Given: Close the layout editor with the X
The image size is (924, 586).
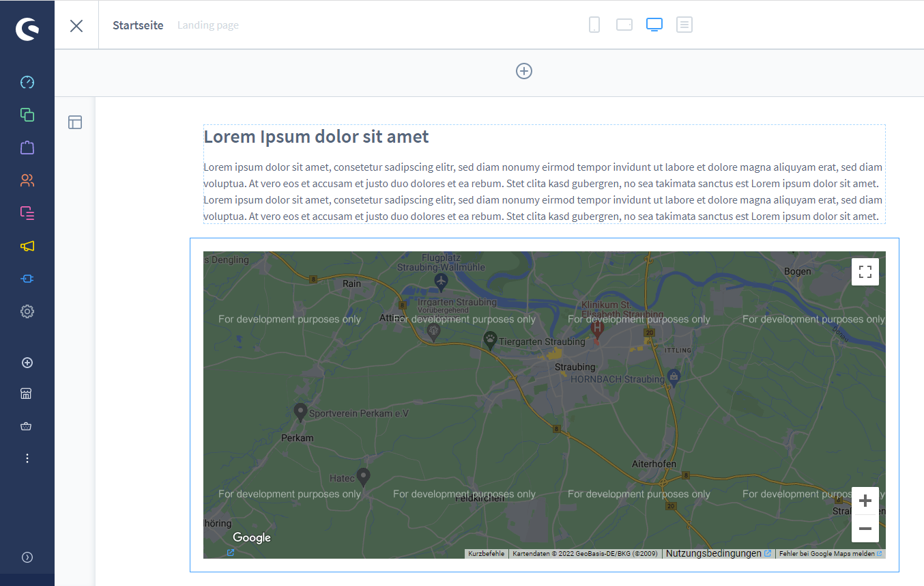Looking at the screenshot, I should point(76,26).
